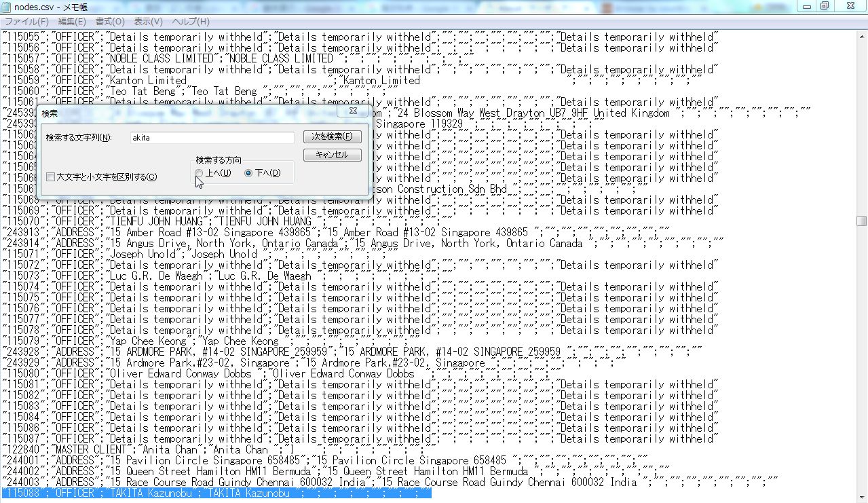The height and width of the screenshot is (503, 868).
Task: Click the MASTER CLIENT Anita Chan line
Action: click(x=221, y=450)
